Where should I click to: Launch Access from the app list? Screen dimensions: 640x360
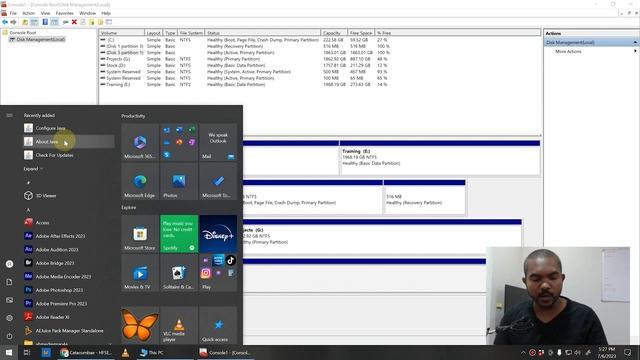(69, 222)
